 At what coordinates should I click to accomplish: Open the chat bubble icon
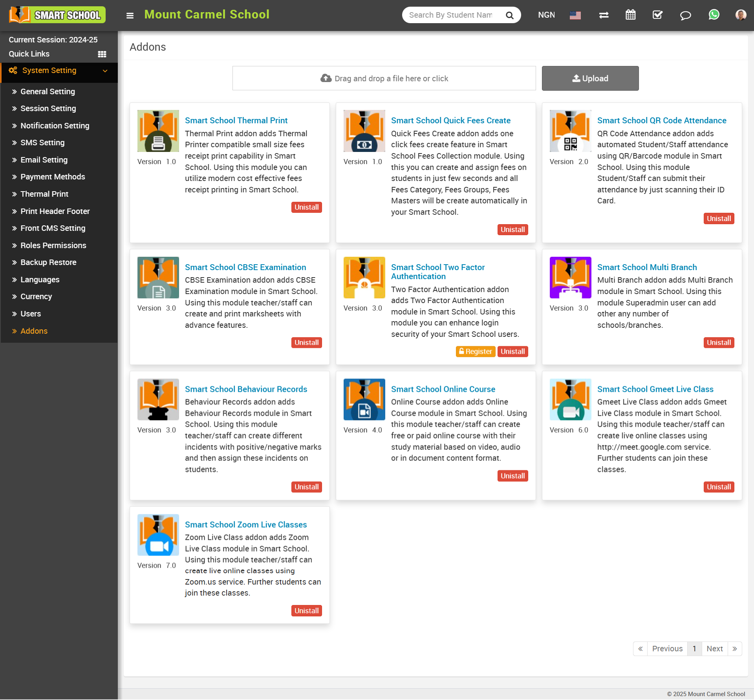[685, 15]
